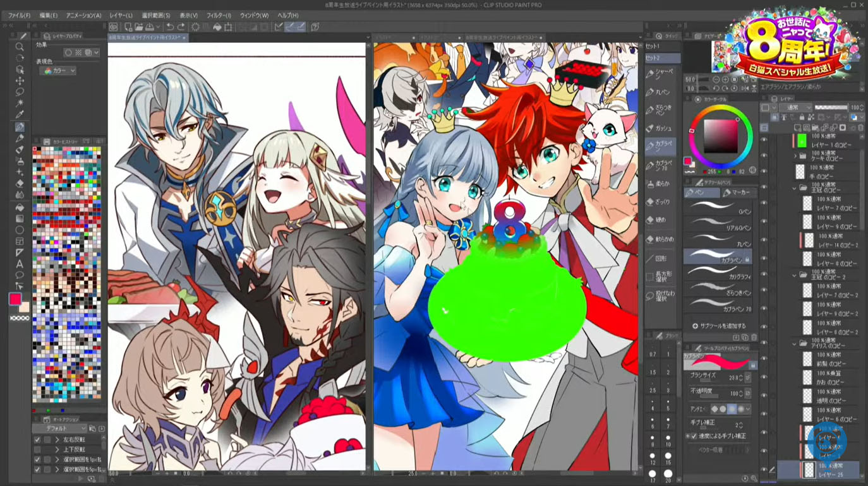This screenshot has width=868, height=486.
Task: Select the Zoom magnifier tool
Action: point(20,47)
